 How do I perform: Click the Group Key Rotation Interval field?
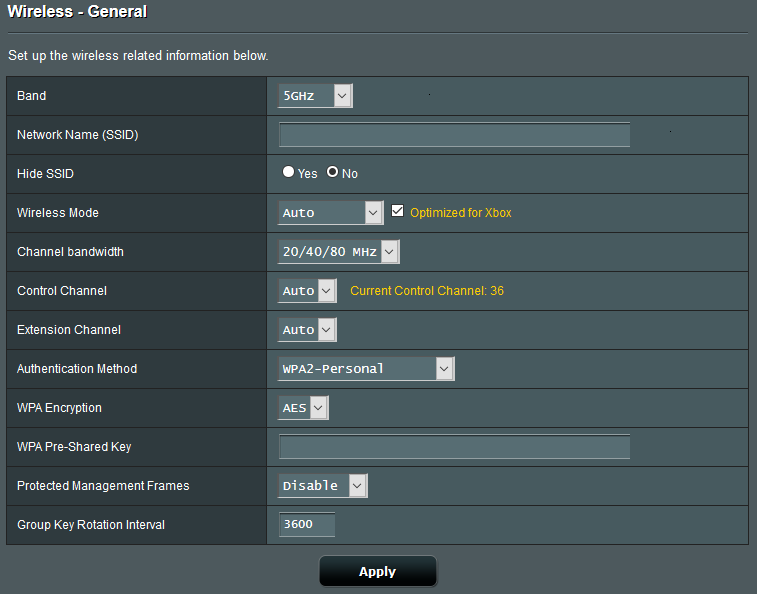coord(307,524)
